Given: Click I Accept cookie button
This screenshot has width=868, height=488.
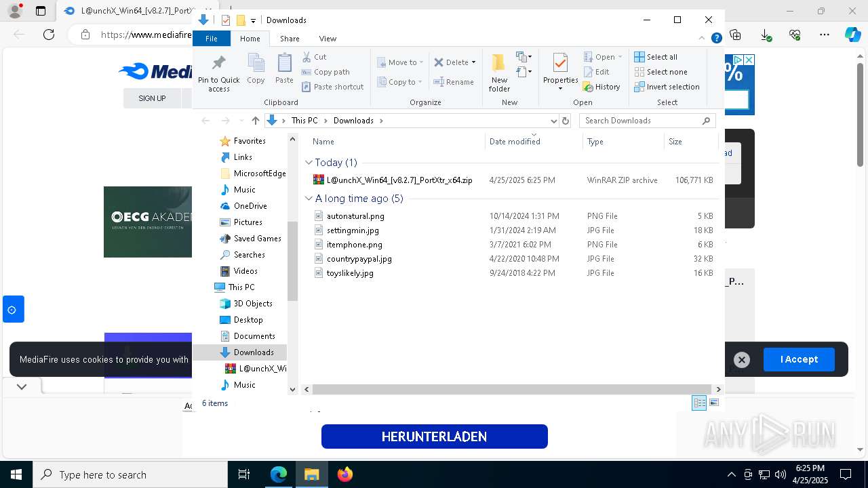Looking at the screenshot, I should point(799,360).
